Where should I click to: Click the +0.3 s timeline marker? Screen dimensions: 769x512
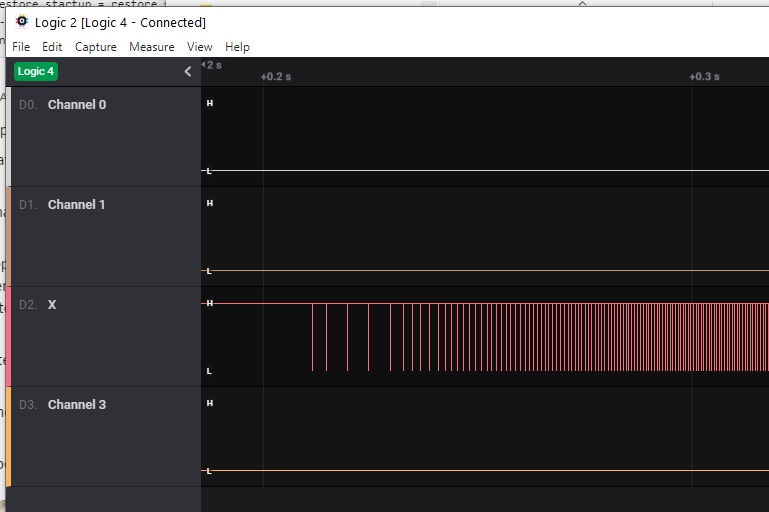(704, 77)
